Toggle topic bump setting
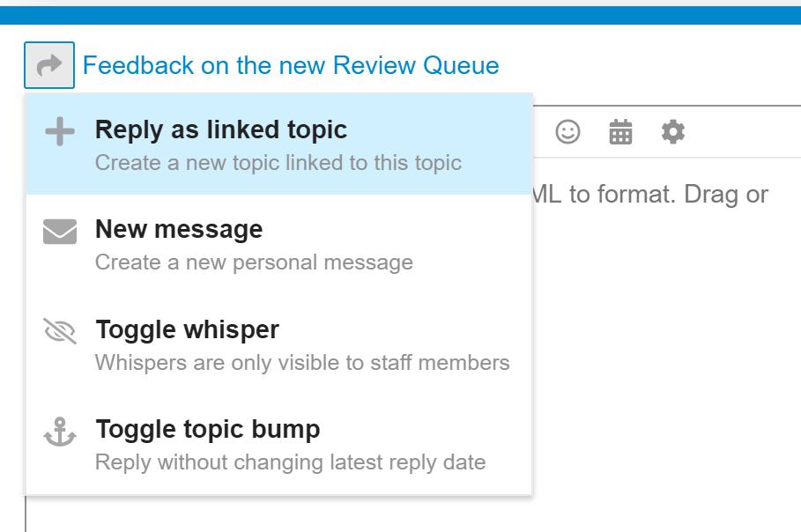The image size is (801, 532). [207, 430]
